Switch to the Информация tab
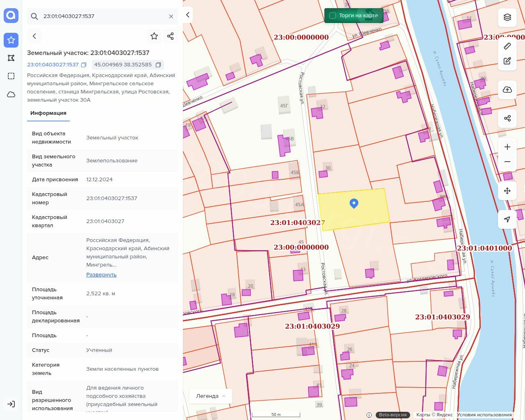Viewport: 525px width, 420px height. (48, 113)
